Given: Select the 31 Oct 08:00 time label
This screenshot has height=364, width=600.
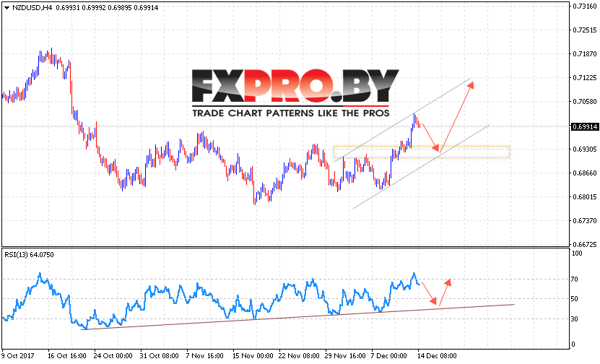Looking at the screenshot, I should tap(160, 356).
